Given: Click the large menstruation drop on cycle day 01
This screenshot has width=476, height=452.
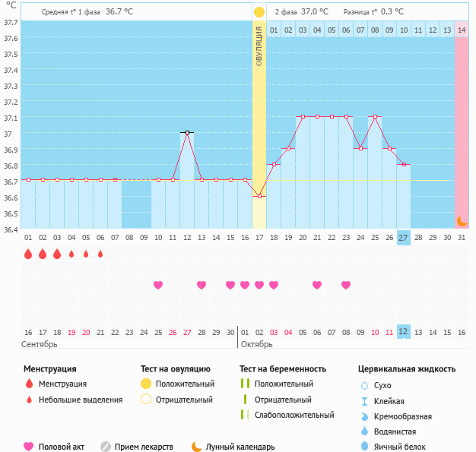Looking at the screenshot, I should pos(28,254).
